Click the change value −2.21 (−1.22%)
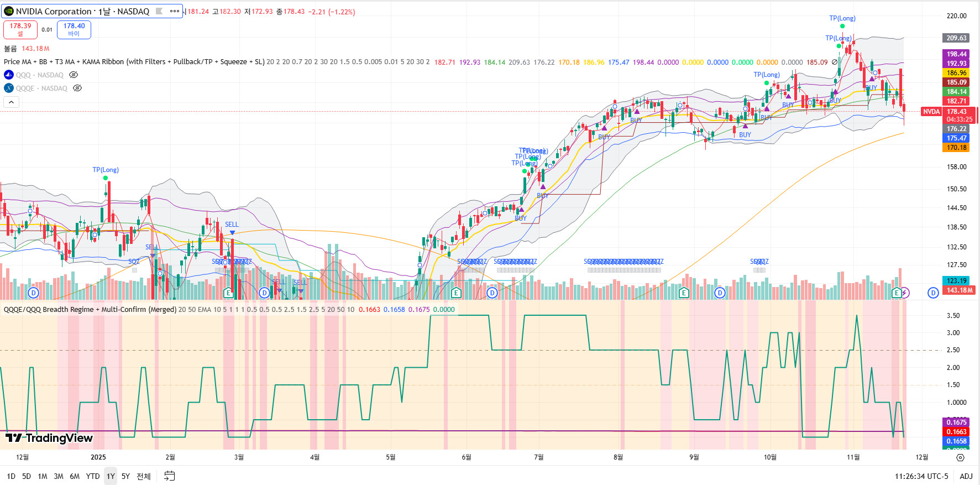The height and width of the screenshot is (485, 980). (332, 12)
